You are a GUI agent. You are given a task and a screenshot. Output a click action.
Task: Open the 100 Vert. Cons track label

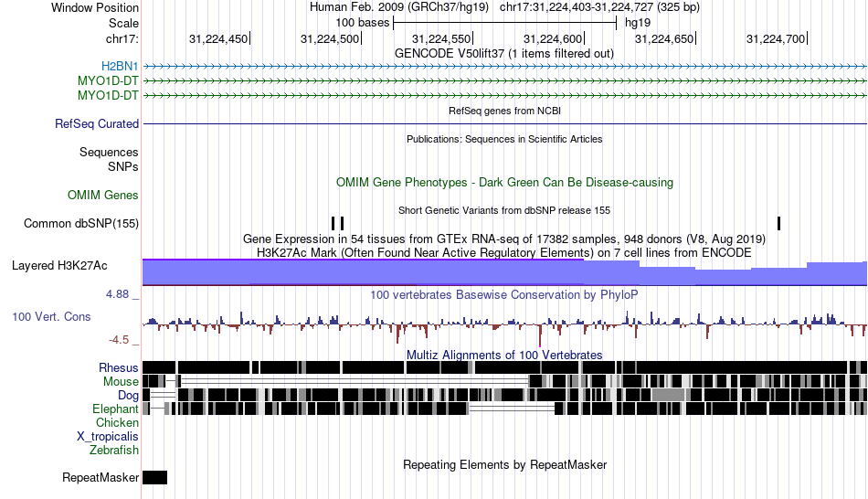point(51,317)
